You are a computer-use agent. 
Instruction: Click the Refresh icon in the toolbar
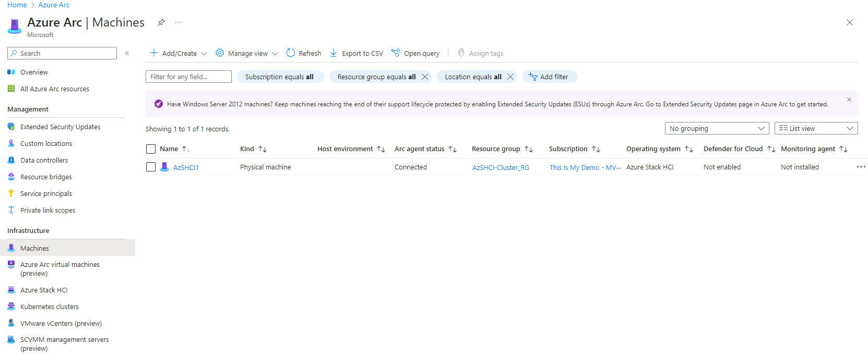pyautogui.click(x=291, y=53)
